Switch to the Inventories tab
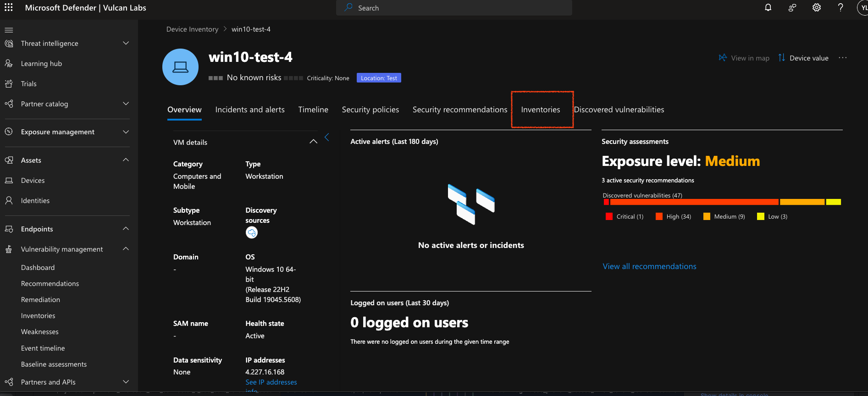The image size is (868, 396). (x=540, y=110)
